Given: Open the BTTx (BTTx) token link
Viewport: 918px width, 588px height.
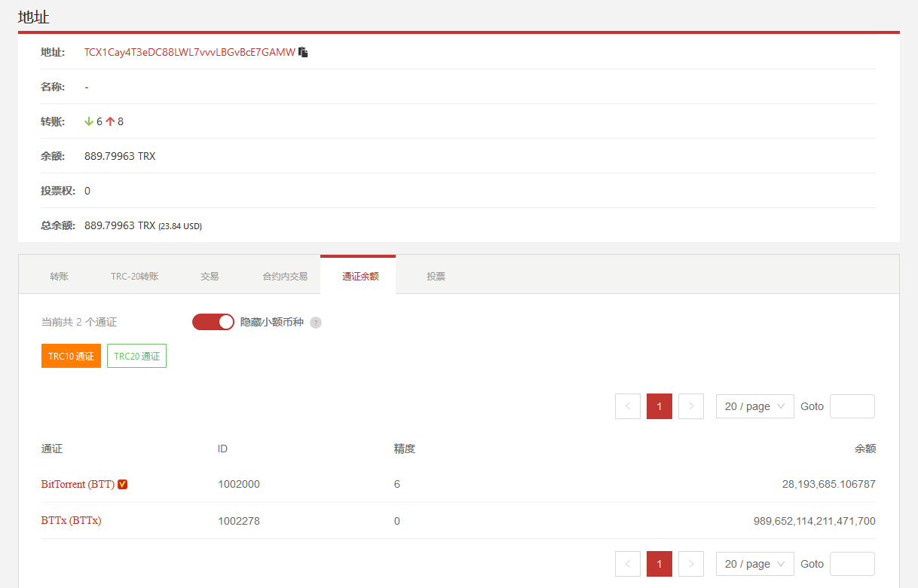Looking at the screenshot, I should 71,521.
